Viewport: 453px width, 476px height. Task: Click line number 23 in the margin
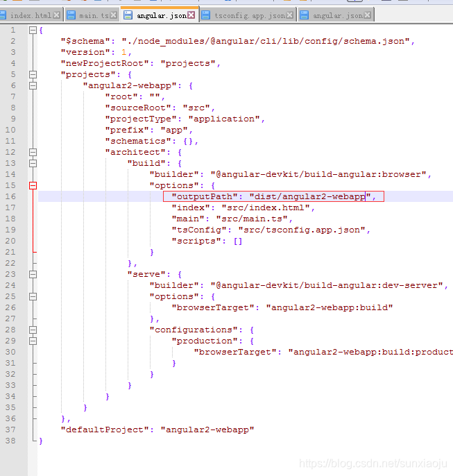tap(10, 275)
